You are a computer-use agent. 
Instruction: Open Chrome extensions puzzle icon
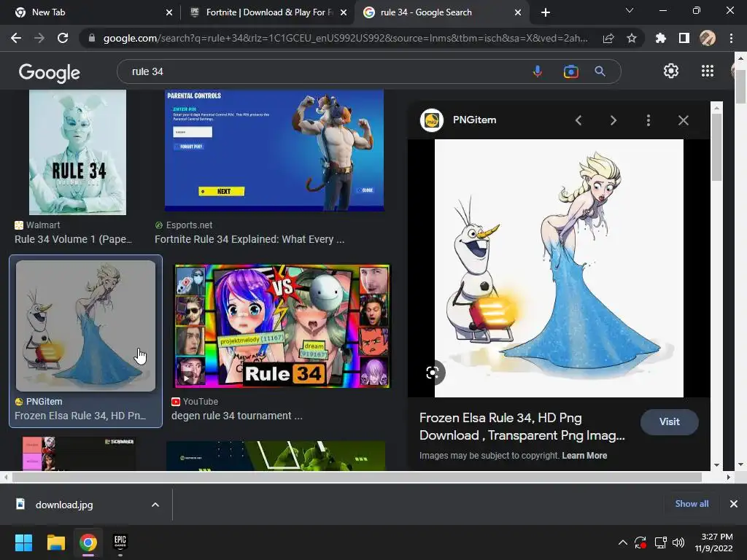point(661,38)
